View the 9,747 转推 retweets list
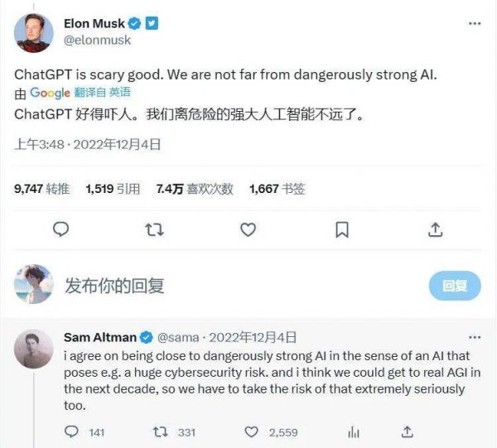The height and width of the screenshot is (448, 497). click(41, 189)
